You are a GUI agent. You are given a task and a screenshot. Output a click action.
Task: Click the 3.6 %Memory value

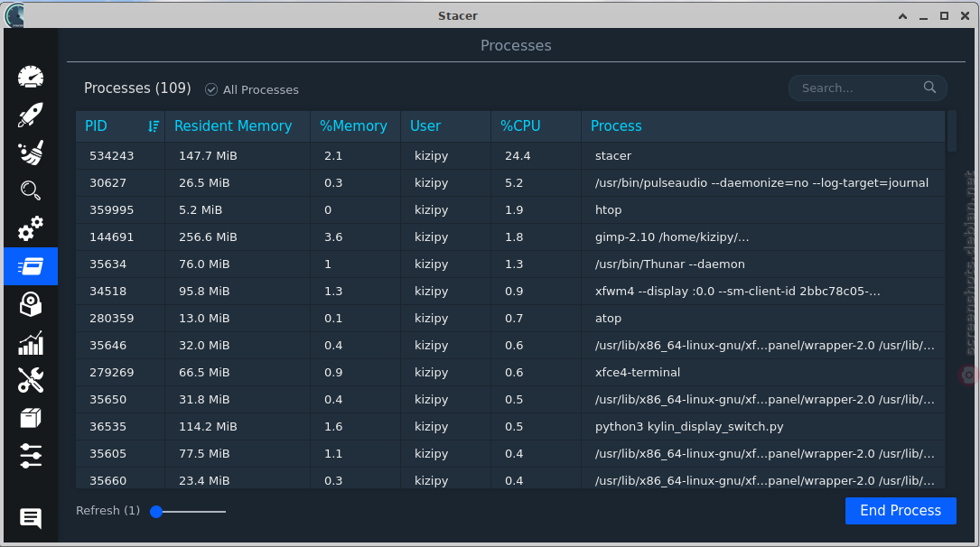[x=333, y=237]
